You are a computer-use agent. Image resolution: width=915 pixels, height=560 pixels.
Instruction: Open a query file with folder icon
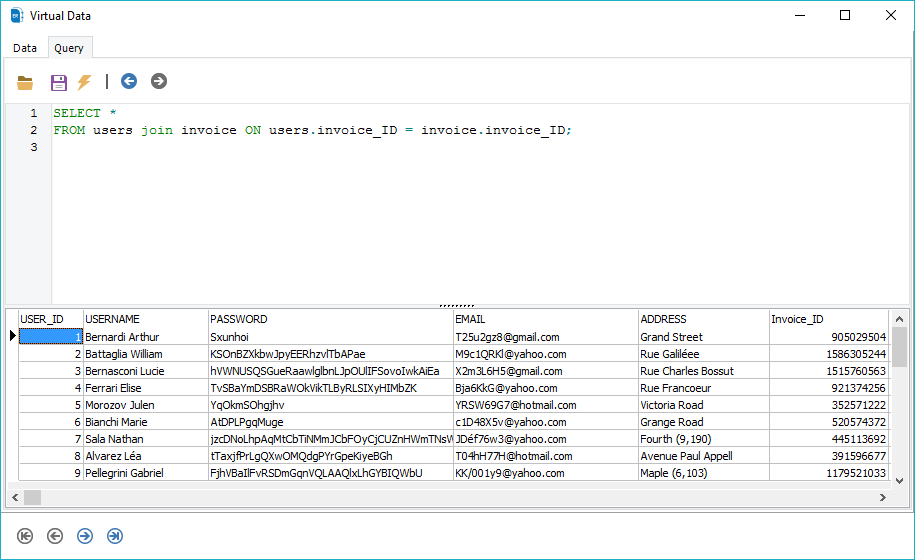[25, 82]
